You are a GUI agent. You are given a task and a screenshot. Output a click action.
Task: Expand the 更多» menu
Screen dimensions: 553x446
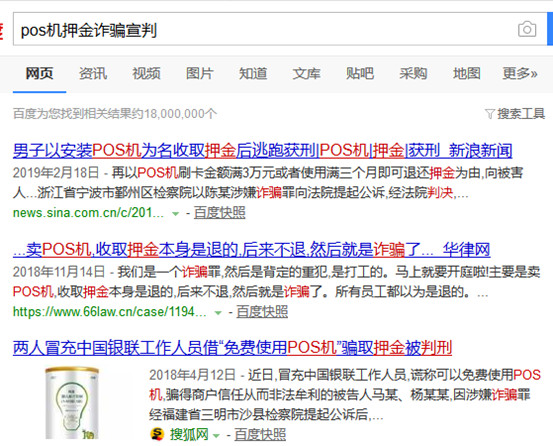[520, 74]
